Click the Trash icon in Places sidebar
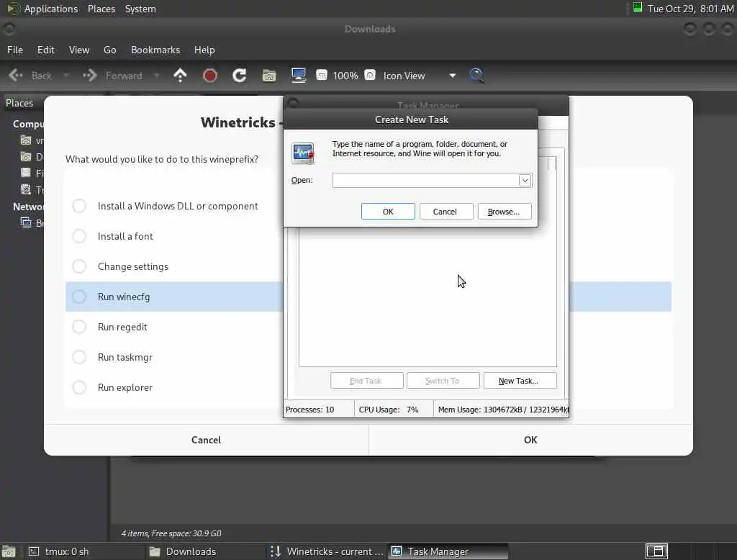This screenshot has height=560, width=737. [26, 189]
